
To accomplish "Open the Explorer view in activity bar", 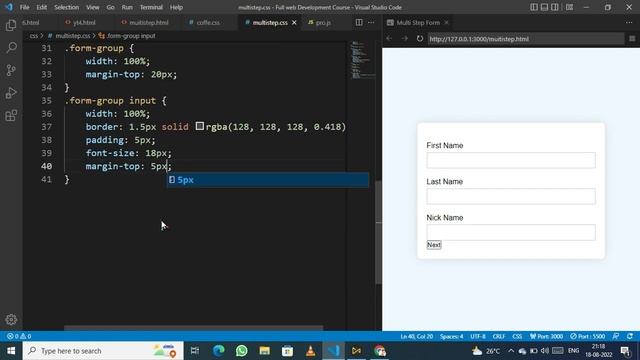I will (x=11, y=25).
